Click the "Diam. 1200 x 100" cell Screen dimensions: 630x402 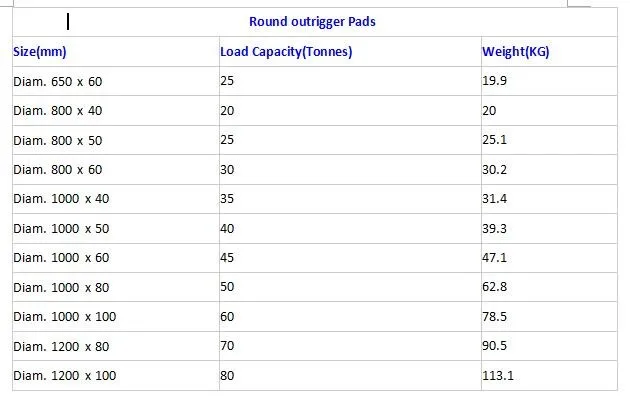point(64,376)
